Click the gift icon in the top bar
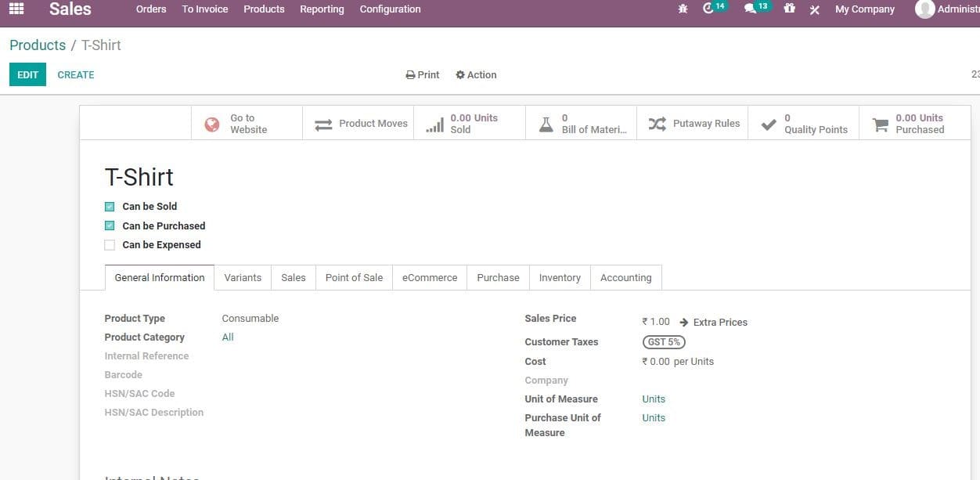 tap(789, 9)
